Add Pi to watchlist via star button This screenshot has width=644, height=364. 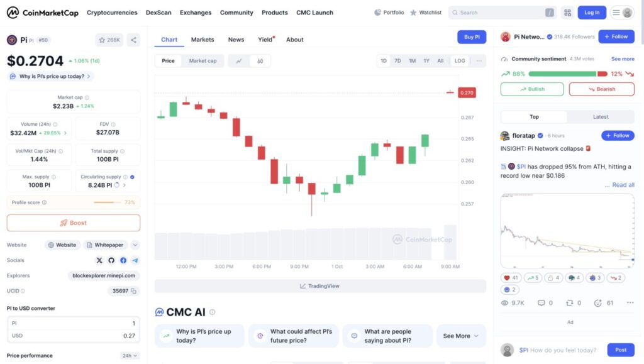[x=109, y=40]
